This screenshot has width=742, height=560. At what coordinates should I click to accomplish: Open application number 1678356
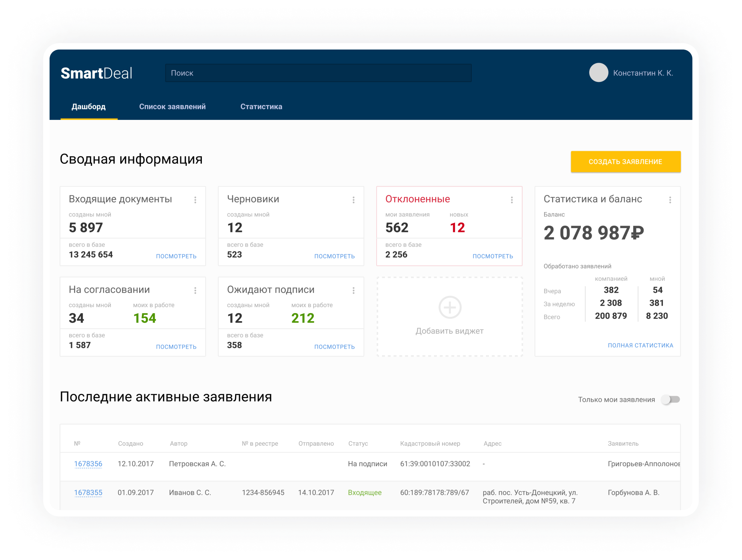click(x=88, y=464)
